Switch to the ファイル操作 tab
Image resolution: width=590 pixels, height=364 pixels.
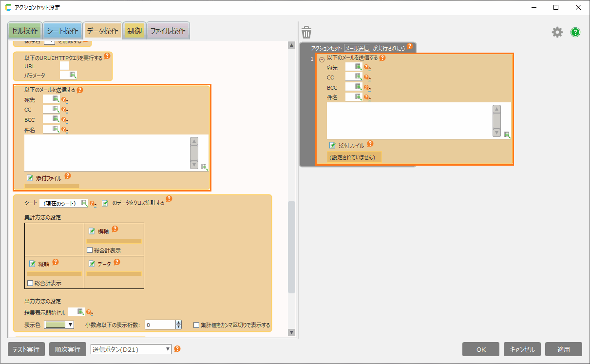pos(168,31)
